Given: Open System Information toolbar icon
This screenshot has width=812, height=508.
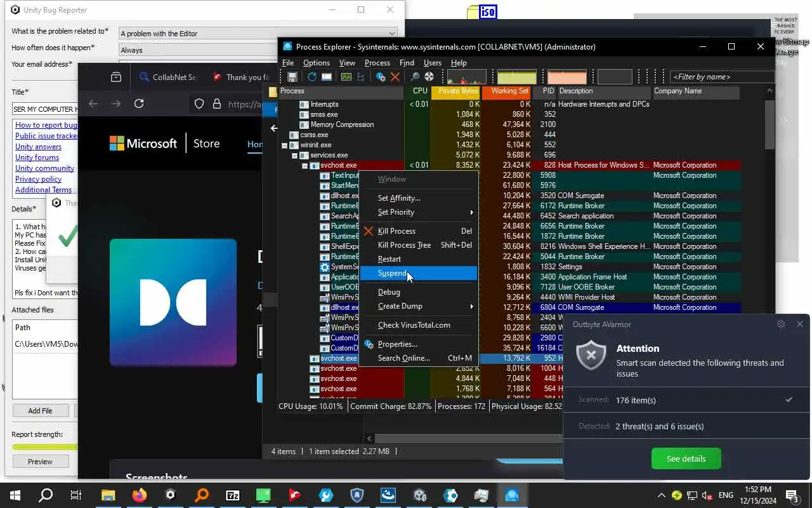Looking at the screenshot, I should tap(346, 77).
